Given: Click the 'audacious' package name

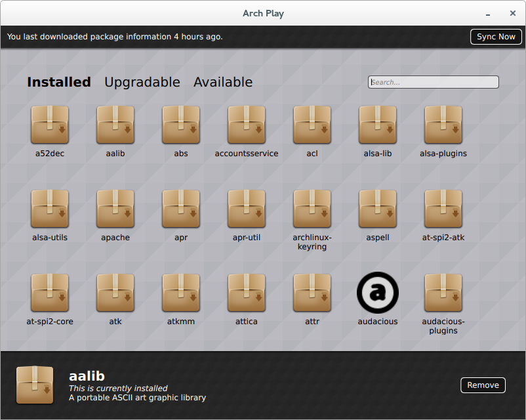Looking at the screenshot, I should click(378, 322).
